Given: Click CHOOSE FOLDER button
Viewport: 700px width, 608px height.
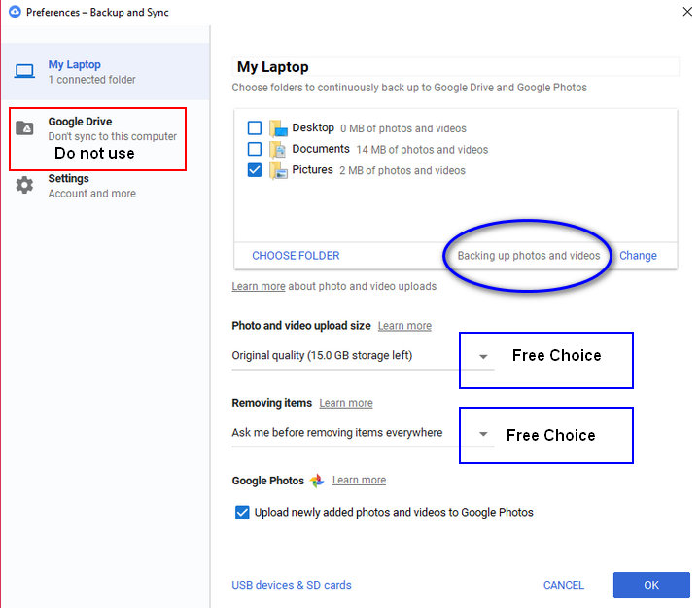Looking at the screenshot, I should (x=296, y=256).
